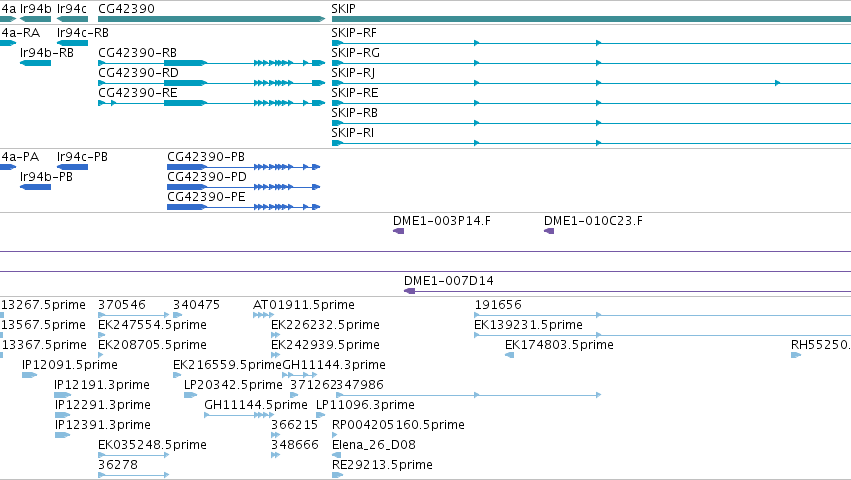Image resolution: width=851 pixels, height=480 pixels.
Task: Click transcript CG42390-RB
Action: click(x=212, y=63)
